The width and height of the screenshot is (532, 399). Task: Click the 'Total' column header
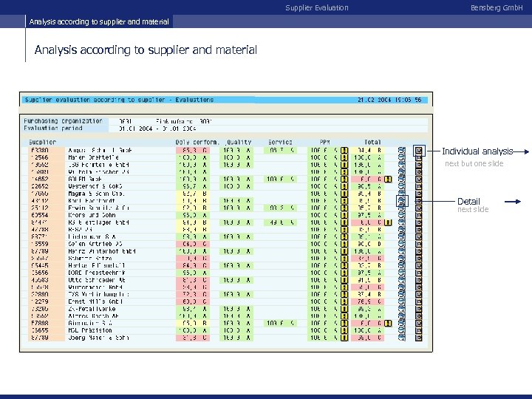coord(372,142)
